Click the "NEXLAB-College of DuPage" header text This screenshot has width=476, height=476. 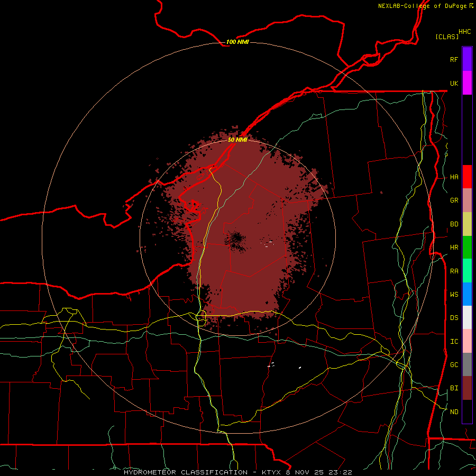coord(422,6)
